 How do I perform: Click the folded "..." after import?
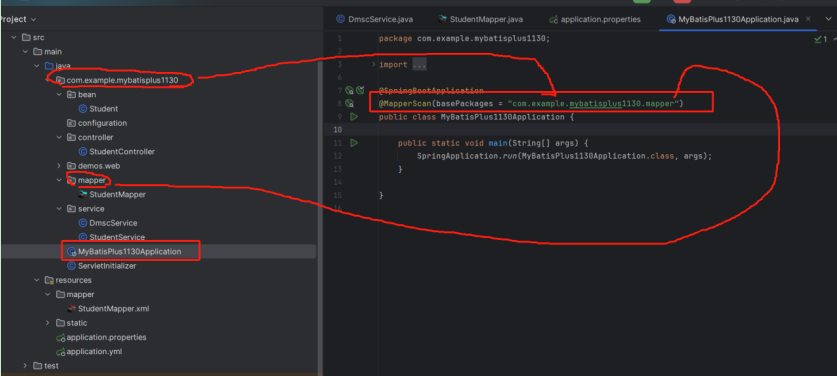pyautogui.click(x=420, y=65)
